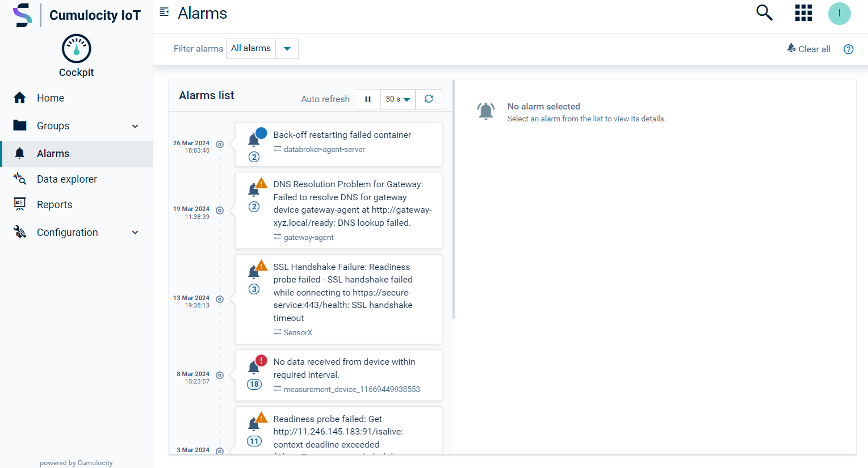Screen dimensions: 868x468
Task: Select DNS Resolution Problem for Gateway alarm
Action: click(x=338, y=210)
